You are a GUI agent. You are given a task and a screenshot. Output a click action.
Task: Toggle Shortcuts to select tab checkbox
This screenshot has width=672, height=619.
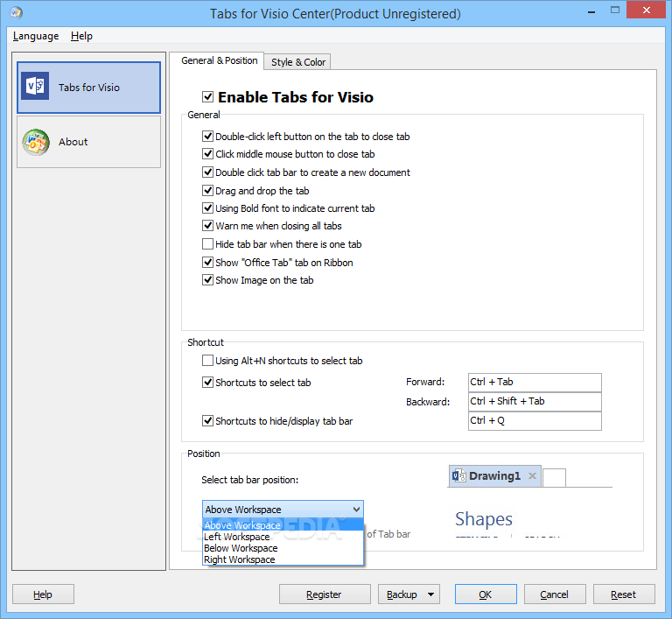(208, 383)
